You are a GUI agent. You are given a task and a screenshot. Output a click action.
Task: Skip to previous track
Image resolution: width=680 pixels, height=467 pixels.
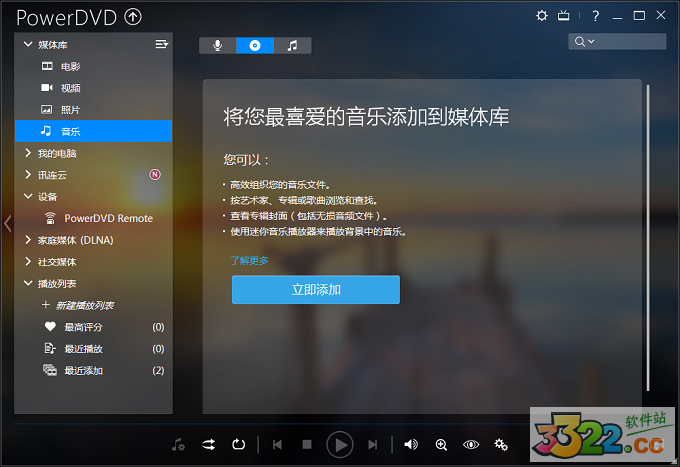278,444
